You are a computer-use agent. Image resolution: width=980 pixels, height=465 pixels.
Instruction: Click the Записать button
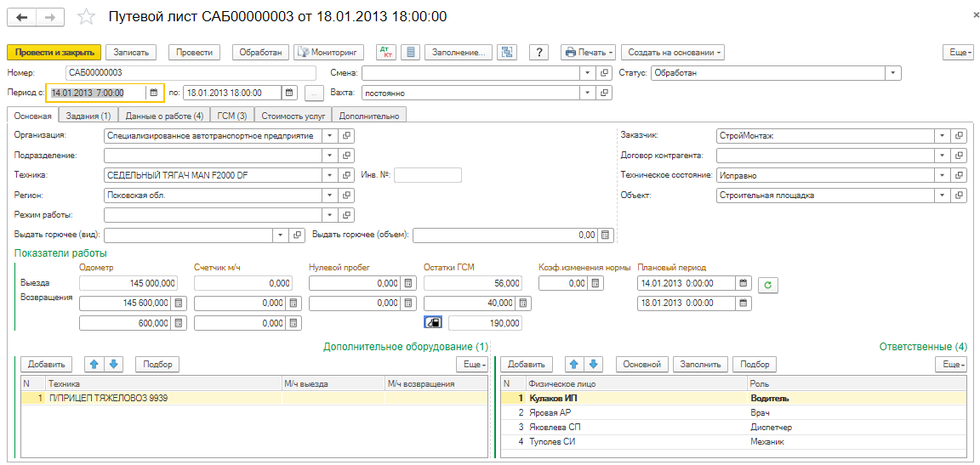click(131, 53)
